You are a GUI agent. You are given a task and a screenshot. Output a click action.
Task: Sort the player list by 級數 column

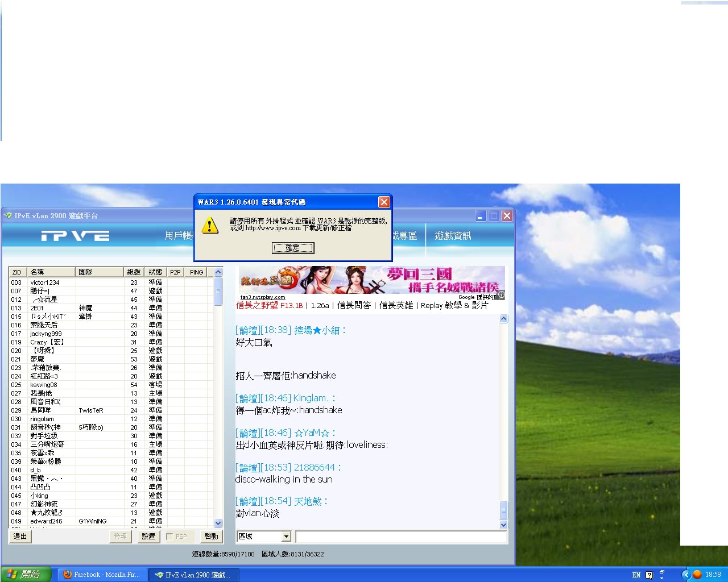point(134,272)
